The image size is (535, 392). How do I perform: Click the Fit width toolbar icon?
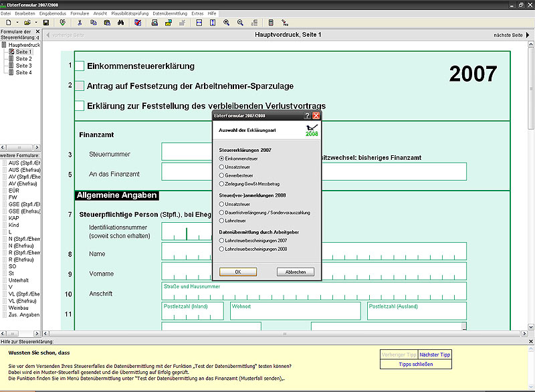199,23
